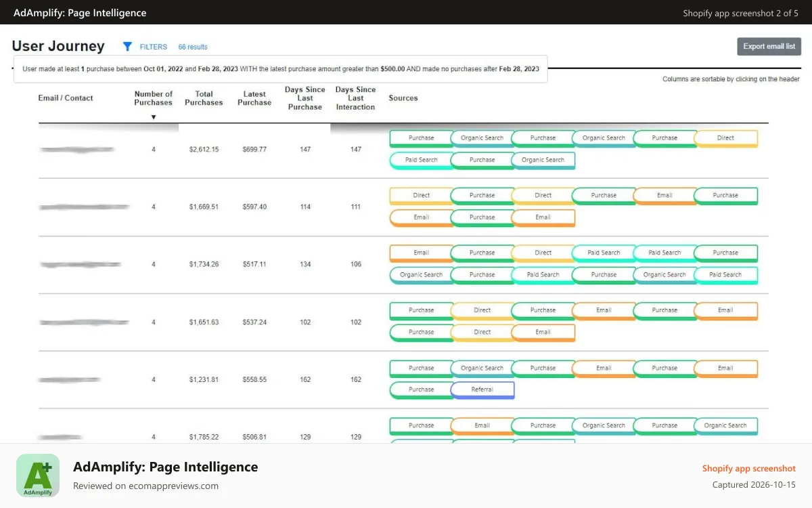
Task: Click the purchase count 4 in the $1,651.63 row
Action: (154, 322)
